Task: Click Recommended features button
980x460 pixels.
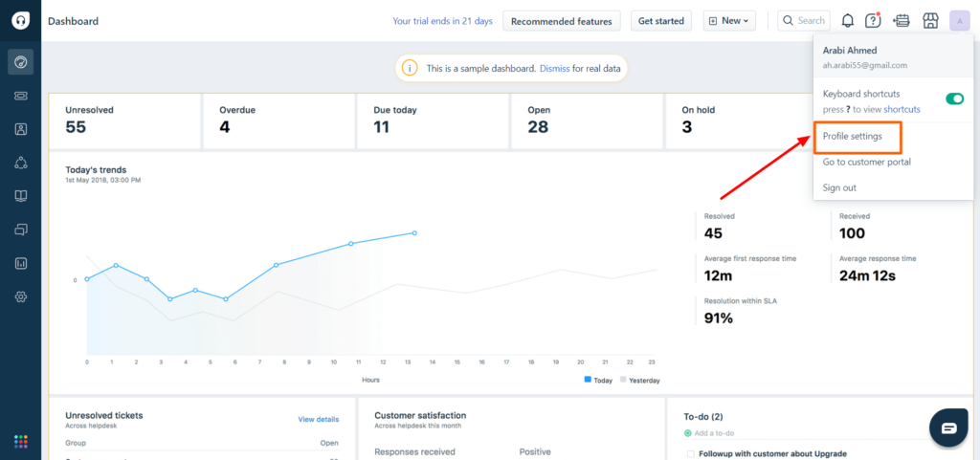Action: 561,21
